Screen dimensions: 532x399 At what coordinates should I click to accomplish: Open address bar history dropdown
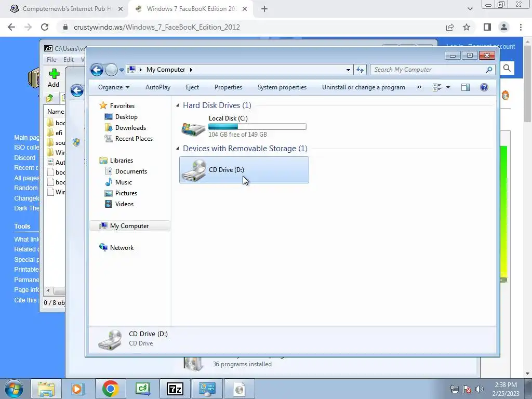tap(348, 70)
